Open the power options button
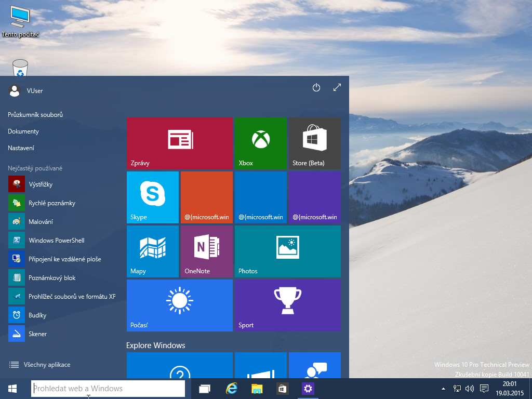Image resolution: width=532 pixels, height=399 pixels. 316,87
